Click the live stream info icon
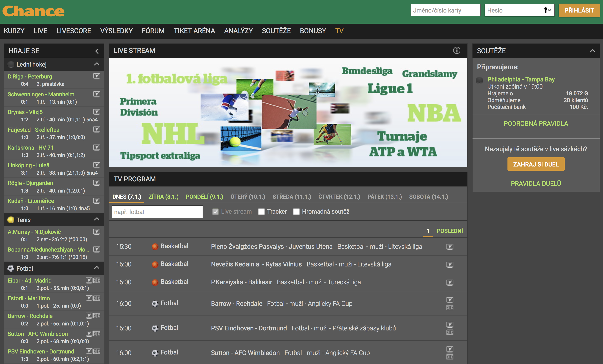603x364 pixels. tap(456, 50)
